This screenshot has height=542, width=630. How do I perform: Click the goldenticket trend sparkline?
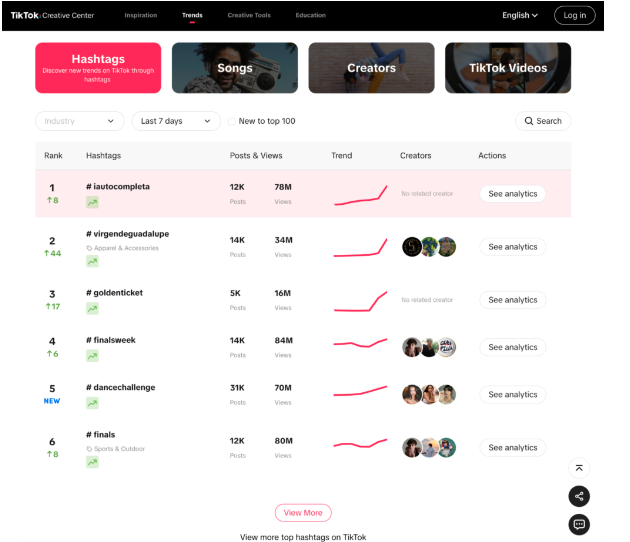pos(360,301)
